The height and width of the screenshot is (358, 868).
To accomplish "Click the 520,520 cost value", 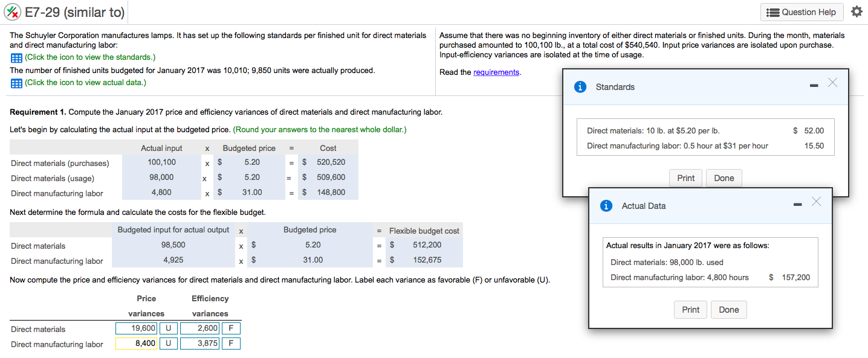I will pyautogui.click(x=331, y=162).
